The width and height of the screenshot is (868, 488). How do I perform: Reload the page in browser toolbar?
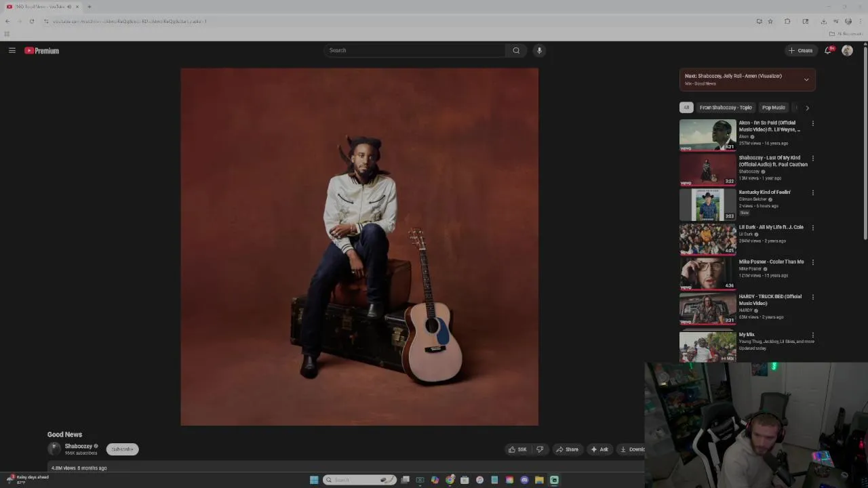click(x=31, y=21)
